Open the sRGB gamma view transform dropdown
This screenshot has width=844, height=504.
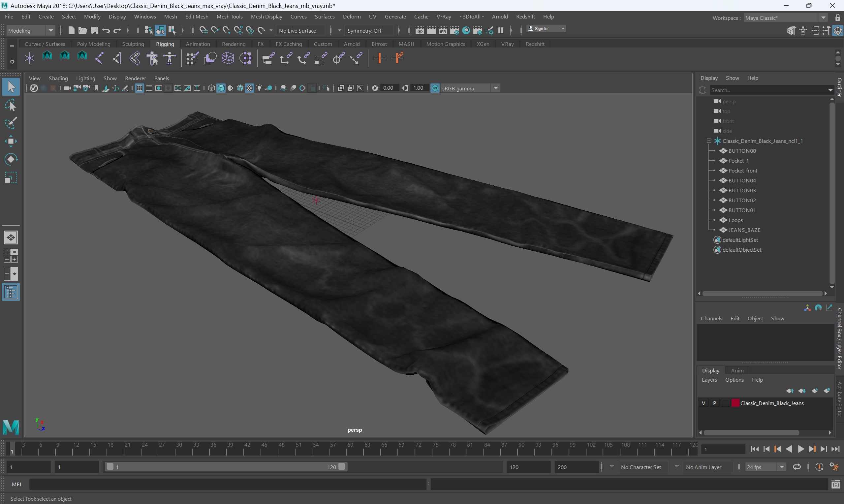(470, 88)
